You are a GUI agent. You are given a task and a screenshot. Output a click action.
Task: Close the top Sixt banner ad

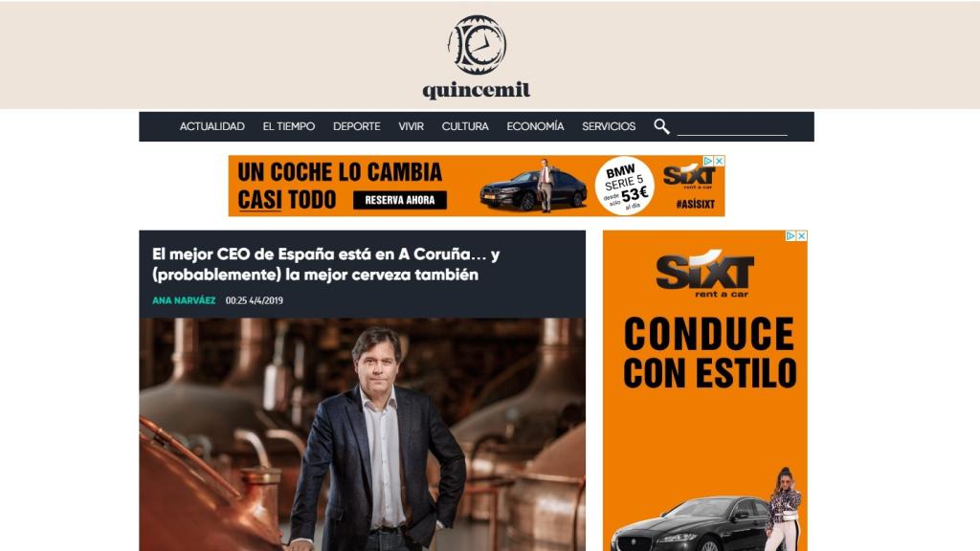720,161
